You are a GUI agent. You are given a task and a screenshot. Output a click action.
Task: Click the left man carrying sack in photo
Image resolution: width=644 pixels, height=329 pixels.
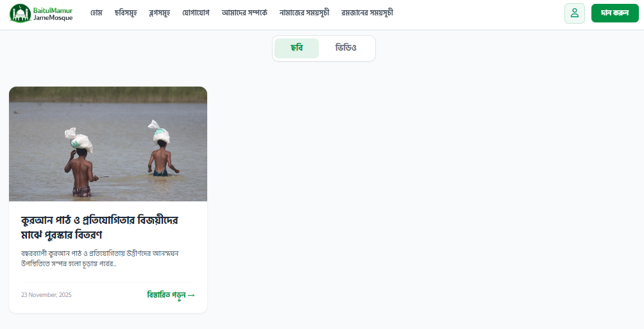81,162
